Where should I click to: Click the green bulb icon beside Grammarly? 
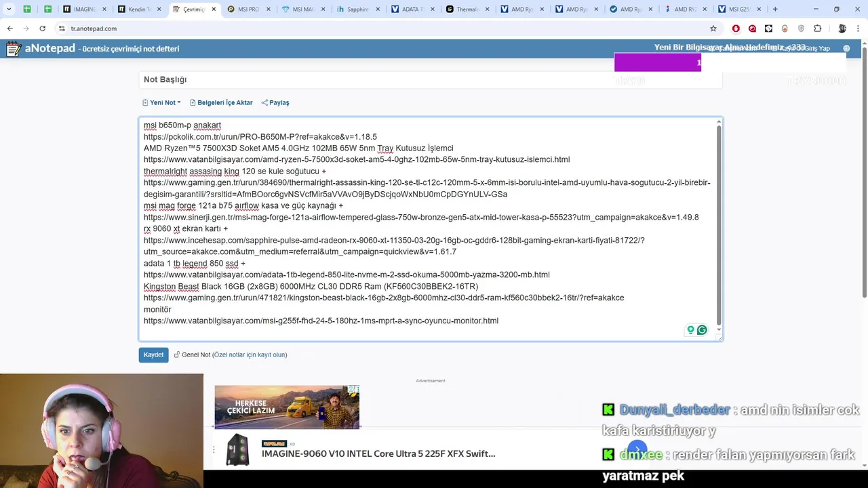tap(690, 330)
